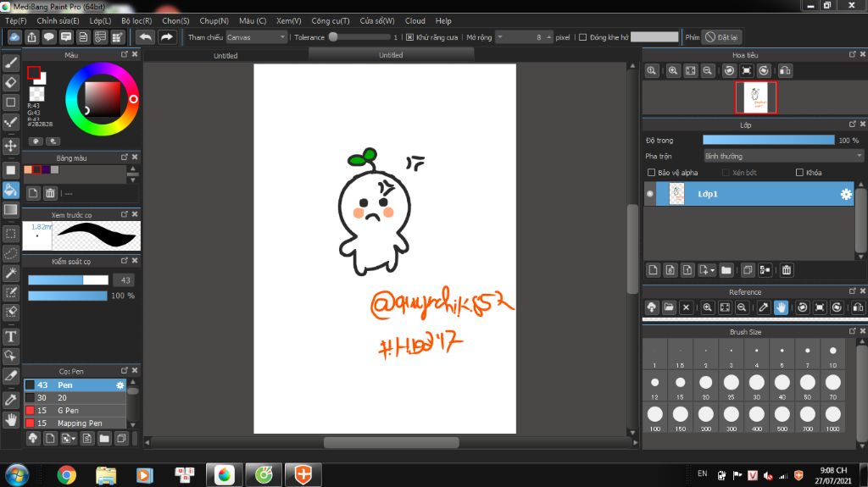868x487 pixels.
Task: Enable Bảo vệ alpha checkbox
Action: [652, 173]
